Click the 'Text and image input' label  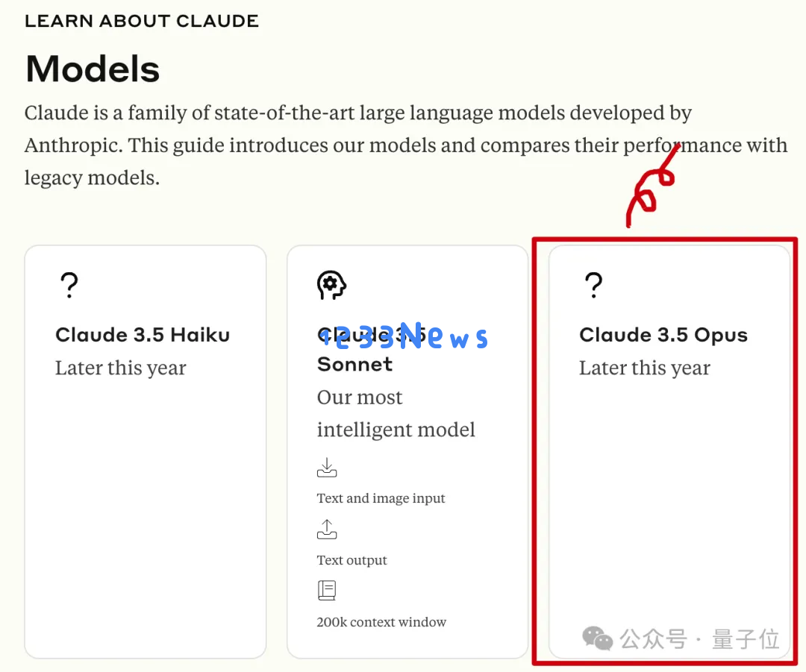click(x=381, y=498)
